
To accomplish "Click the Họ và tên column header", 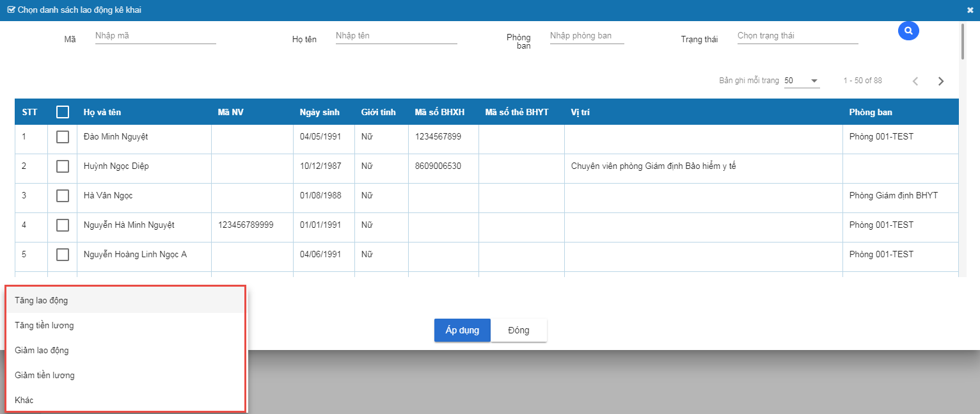I will coord(102,112).
